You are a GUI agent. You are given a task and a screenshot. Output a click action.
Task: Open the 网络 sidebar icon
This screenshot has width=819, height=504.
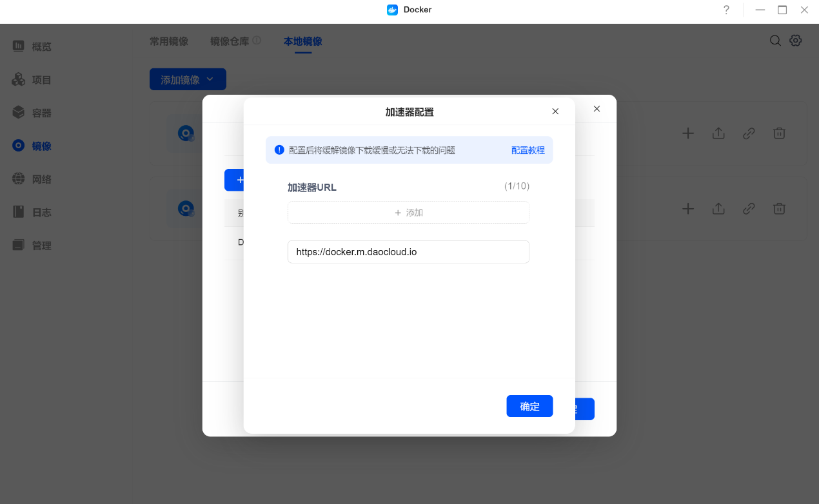pyautogui.click(x=19, y=179)
